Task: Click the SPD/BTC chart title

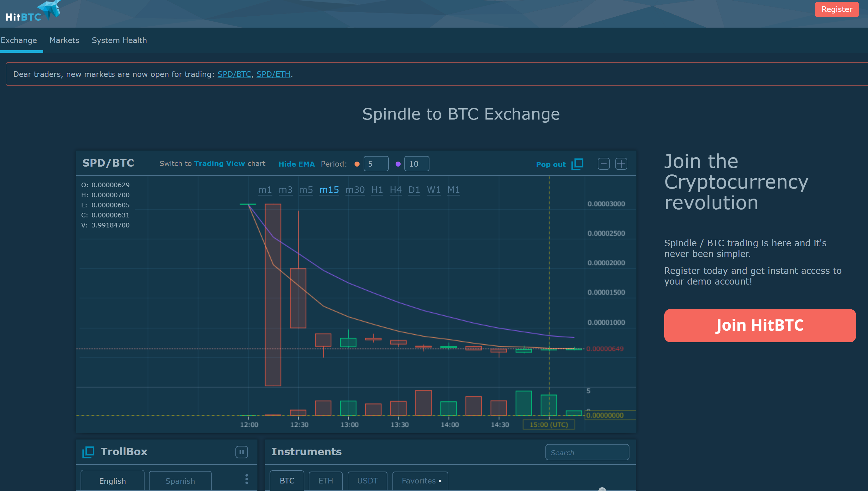Action: tap(108, 163)
